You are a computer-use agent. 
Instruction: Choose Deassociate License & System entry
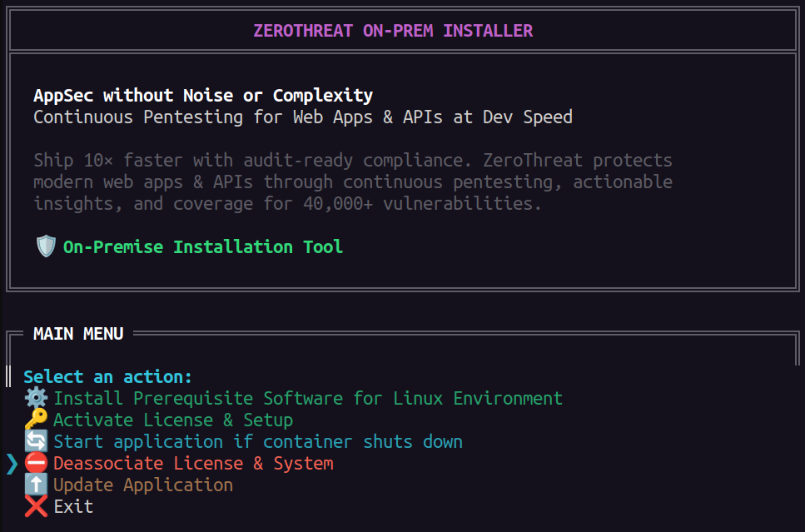click(193, 463)
